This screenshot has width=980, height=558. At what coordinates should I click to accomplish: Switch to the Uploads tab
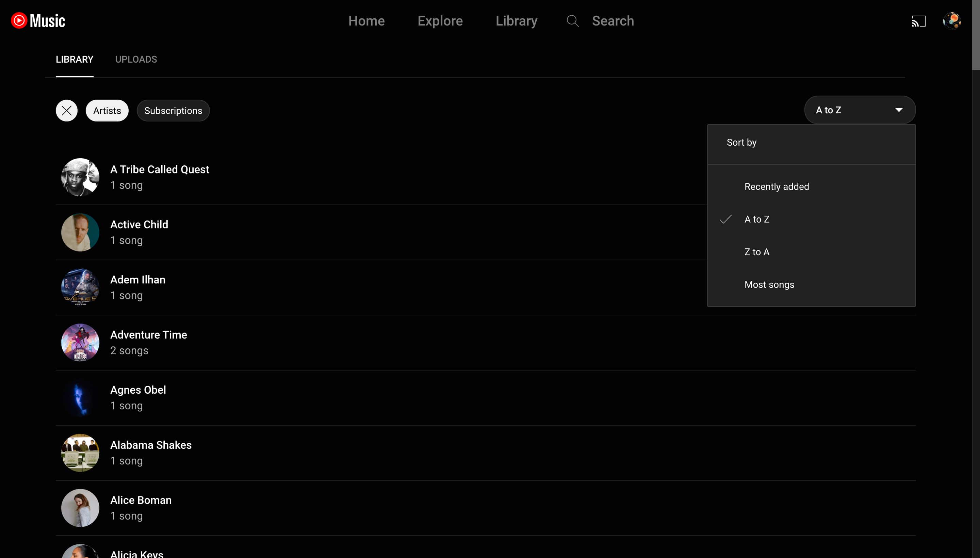(136, 60)
